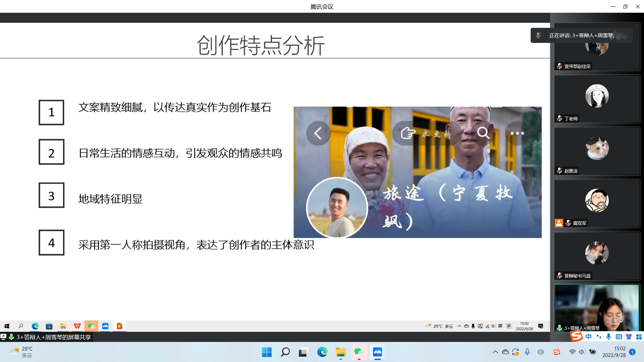Open Sogou toolbox grid icon
The width and height of the screenshot is (644, 362).
pyautogui.click(x=639, y=337)
